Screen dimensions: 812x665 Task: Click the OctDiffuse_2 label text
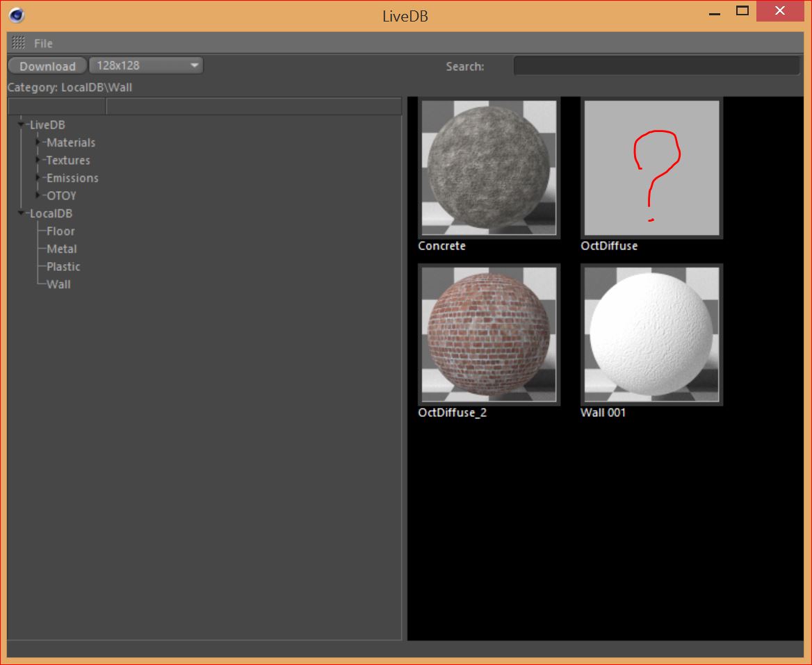click(x=453, y=413)
